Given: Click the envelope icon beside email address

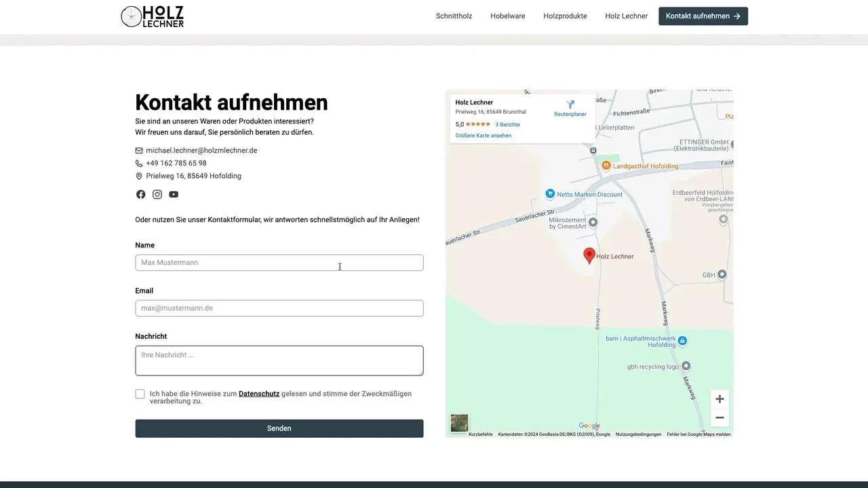Looking at the screenshot, I should tap(139, 150).
